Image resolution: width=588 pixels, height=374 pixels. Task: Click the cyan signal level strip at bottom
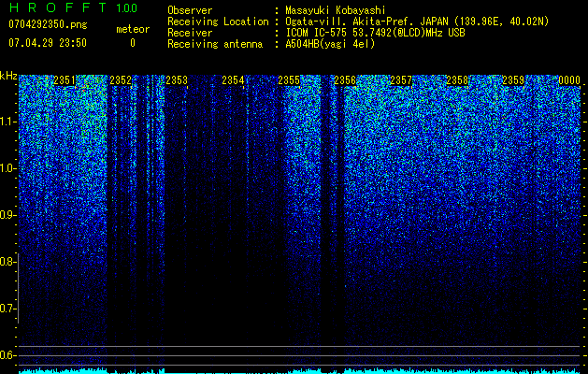coord(300,371)
